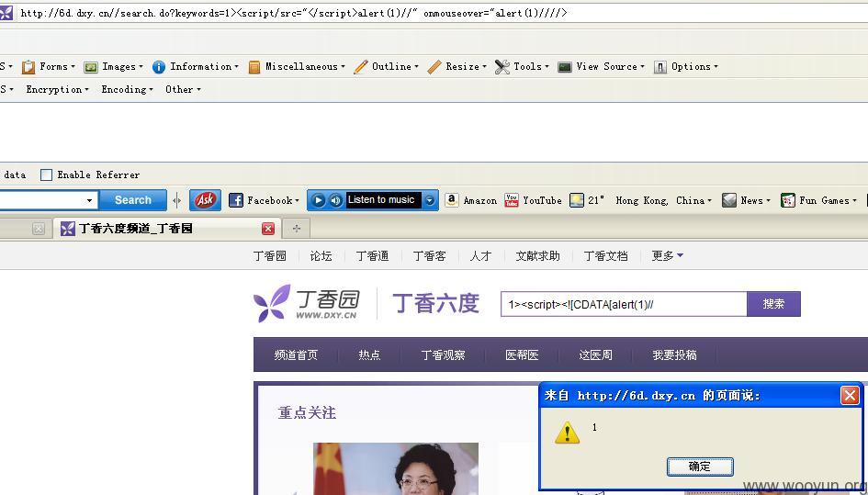Enable the Referrer checkbox
The height and width of the screenshot is (495, 868).
click(x=47, y=175)
